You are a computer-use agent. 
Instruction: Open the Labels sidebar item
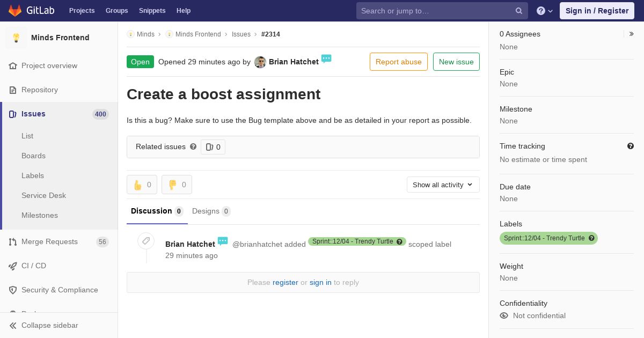point(33,176)
